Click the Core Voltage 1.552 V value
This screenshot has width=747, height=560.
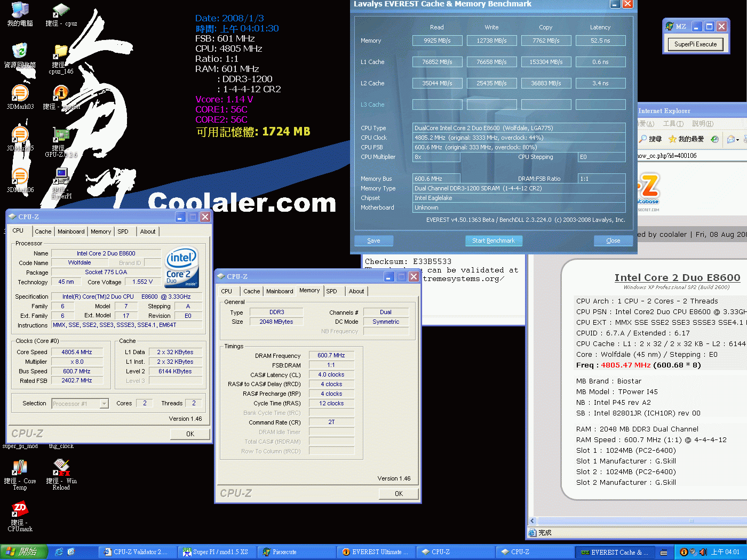tap(142, 282)
